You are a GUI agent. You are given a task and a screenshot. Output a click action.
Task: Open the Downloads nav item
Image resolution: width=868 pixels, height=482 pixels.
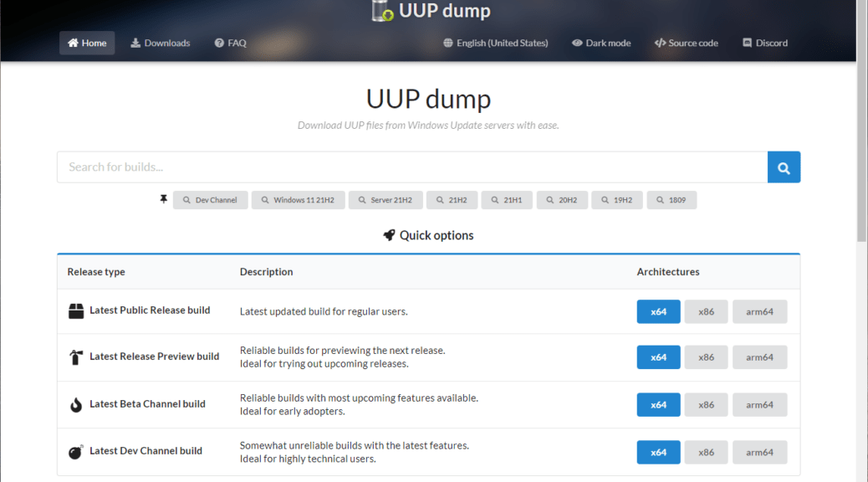pyautogui.click(x=160, y=43)
